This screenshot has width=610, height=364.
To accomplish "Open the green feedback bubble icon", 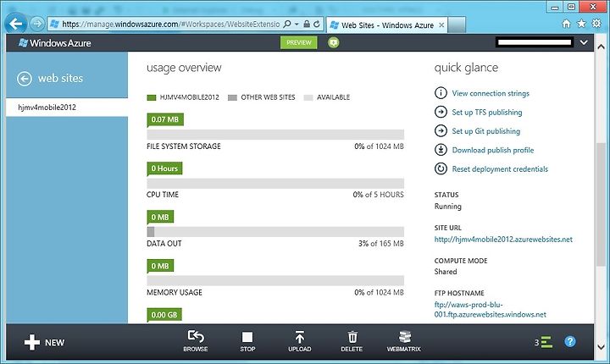I will click(x=334, y=42).
